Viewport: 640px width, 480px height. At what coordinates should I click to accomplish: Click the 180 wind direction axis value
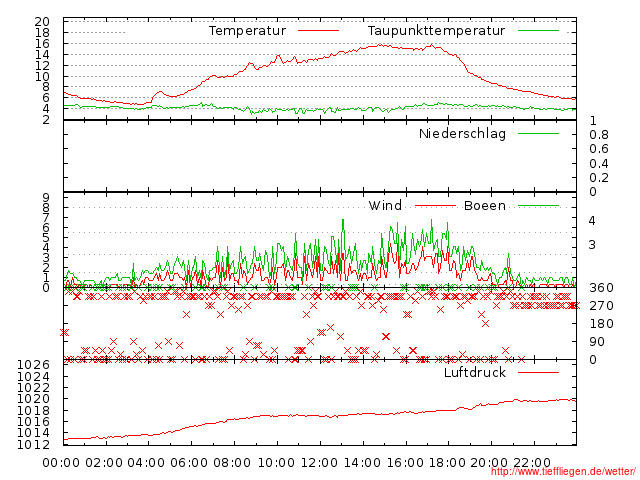point(601,324)
